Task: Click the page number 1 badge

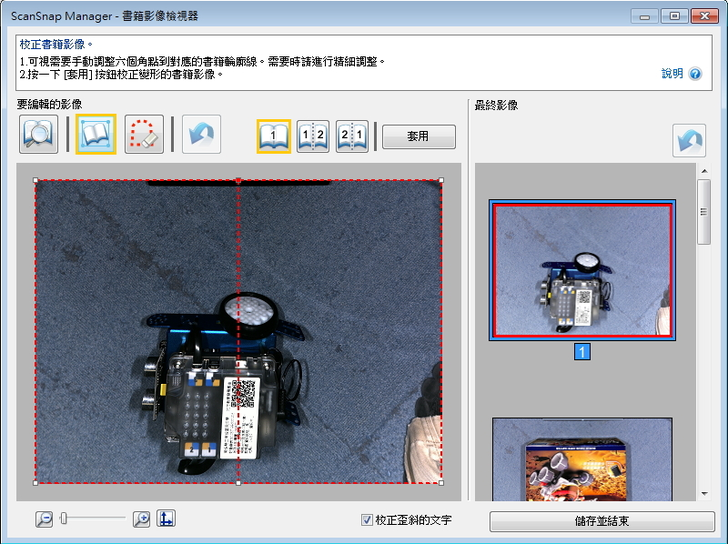Action: 582,352
